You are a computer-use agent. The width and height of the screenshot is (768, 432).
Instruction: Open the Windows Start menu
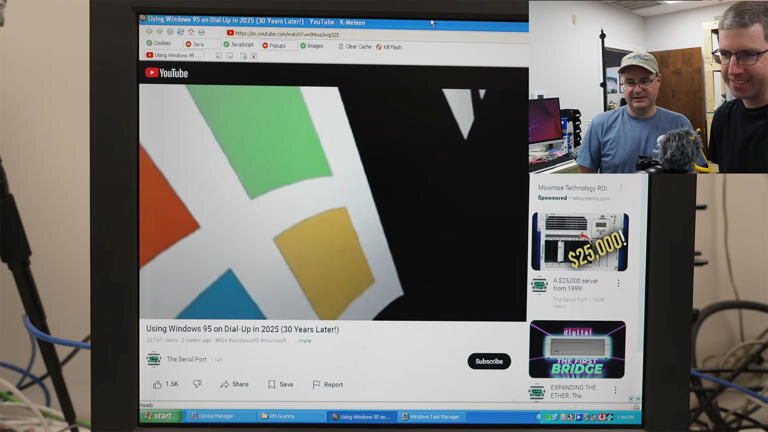point(160,416)
